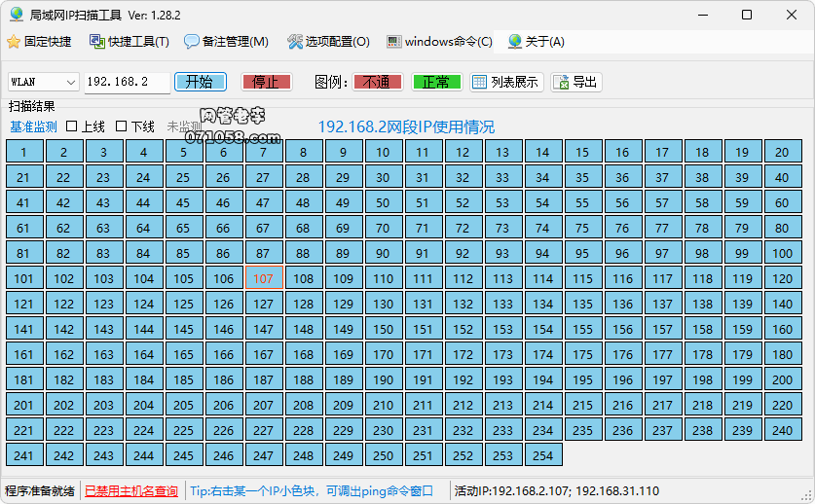Select IP block 1

24,152
